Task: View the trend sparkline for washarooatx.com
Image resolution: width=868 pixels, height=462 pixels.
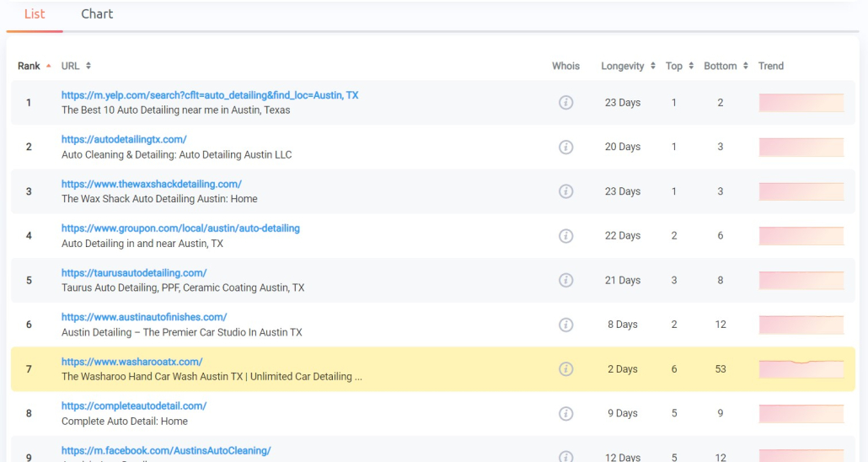Action: tap(801, 369)
